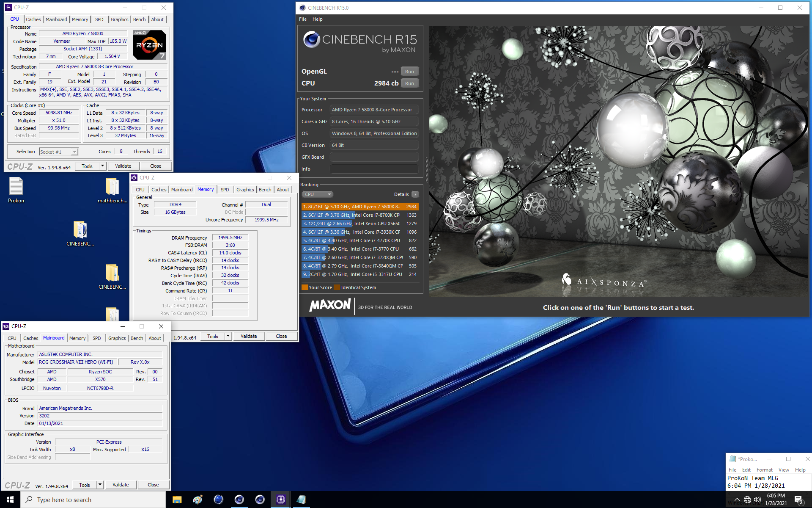This screenshot has width=812, height=508.
Task: Select the CINEBENC folder desktop icon
Action: coord(112,276)
